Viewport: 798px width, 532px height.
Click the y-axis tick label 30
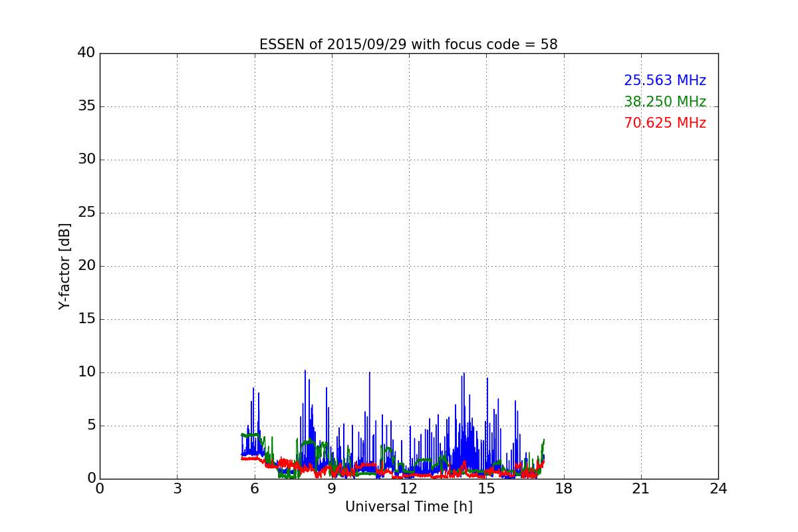[x=86, y=160]
